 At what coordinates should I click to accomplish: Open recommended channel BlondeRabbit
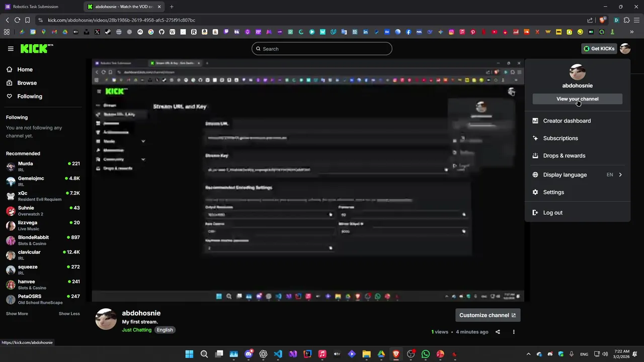click(x=43, y=240)
